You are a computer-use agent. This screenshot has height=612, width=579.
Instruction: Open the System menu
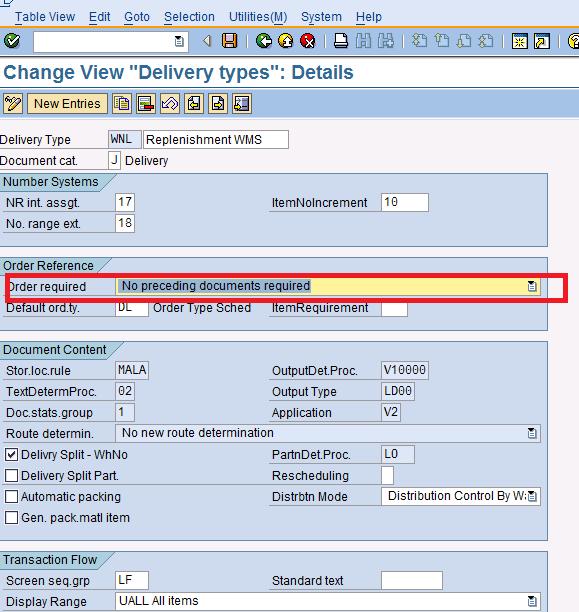tap(321, 17)
